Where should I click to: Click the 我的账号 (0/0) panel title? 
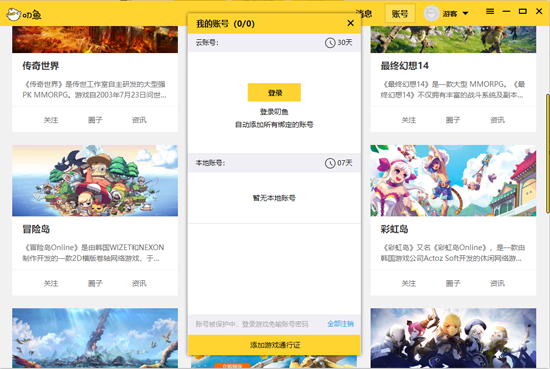[225, 24]
